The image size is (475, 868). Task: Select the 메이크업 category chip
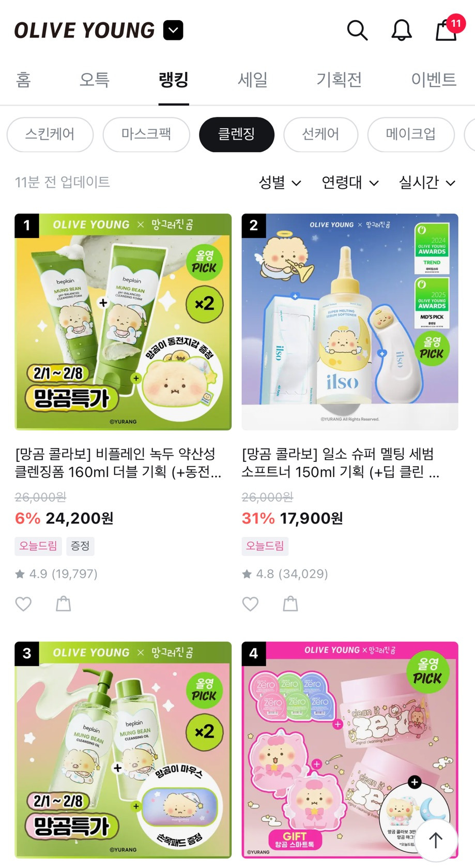click(x=411, y=134)
